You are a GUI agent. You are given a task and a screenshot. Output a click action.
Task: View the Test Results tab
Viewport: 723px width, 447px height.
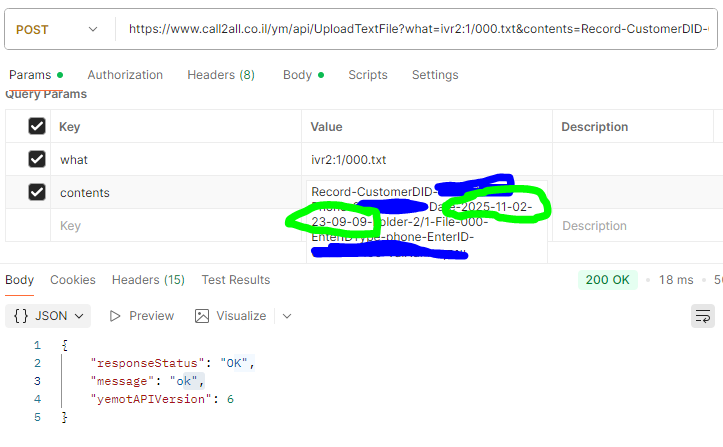236,280
